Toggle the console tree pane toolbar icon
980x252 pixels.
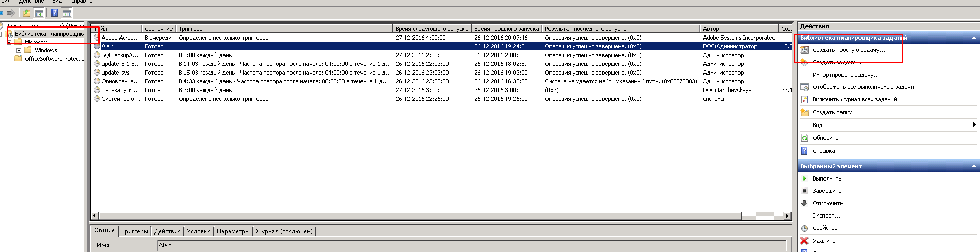pos(39,13)
